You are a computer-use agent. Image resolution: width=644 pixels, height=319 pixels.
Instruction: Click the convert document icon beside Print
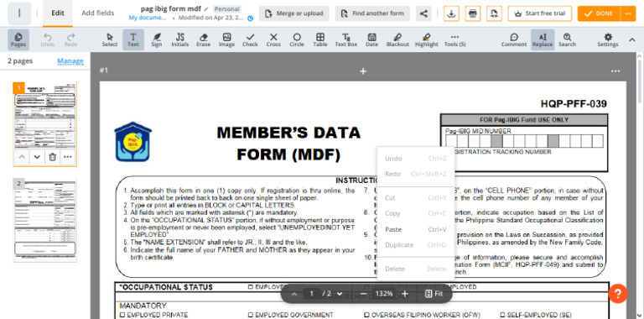pos(494,13)
